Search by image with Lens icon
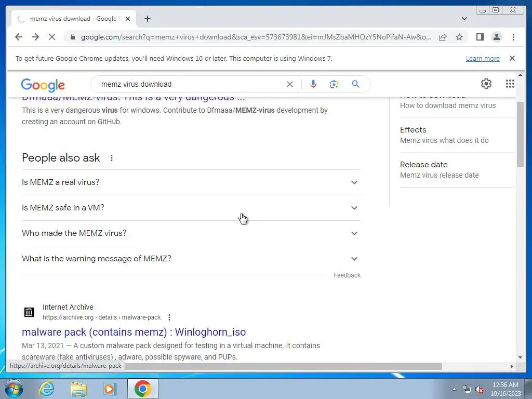Screen dimensions: 532x399 pyautogui.click(x=334, y=84)
